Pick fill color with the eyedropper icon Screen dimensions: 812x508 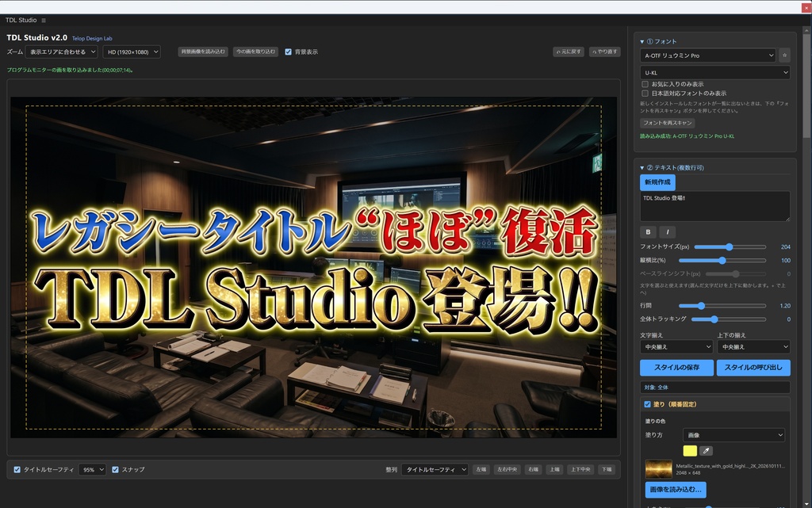[x=706, y=451]
